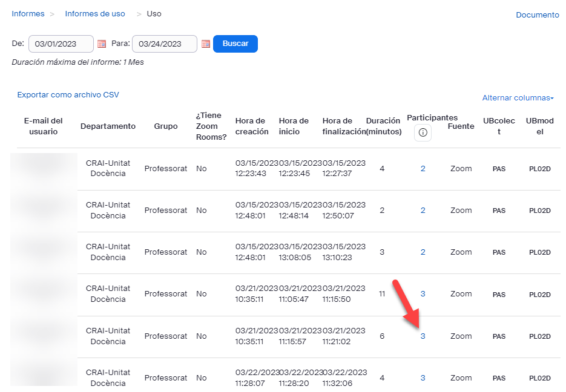Open participants count for 03/22/2023 meeting
566x392 pixels.
tap(423, 378)
